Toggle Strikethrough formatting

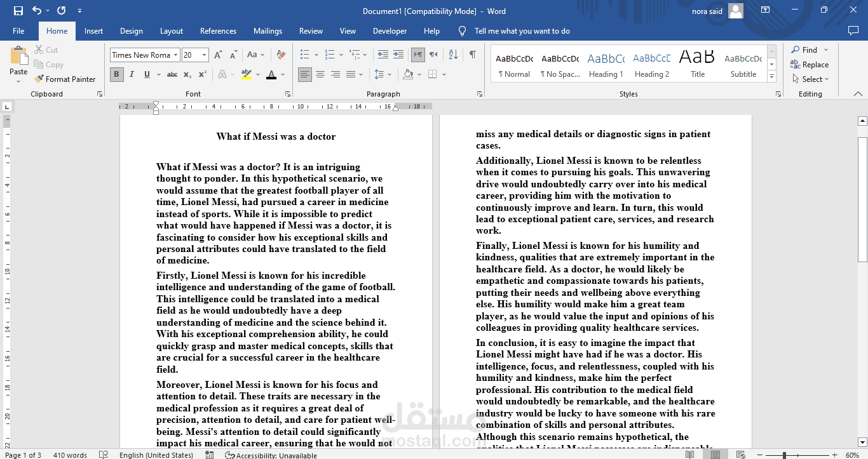tap(172, 75)
